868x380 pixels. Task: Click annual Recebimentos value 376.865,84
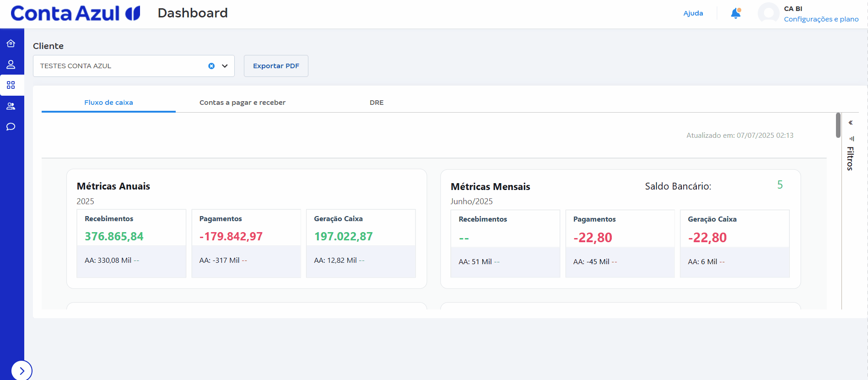114,236
